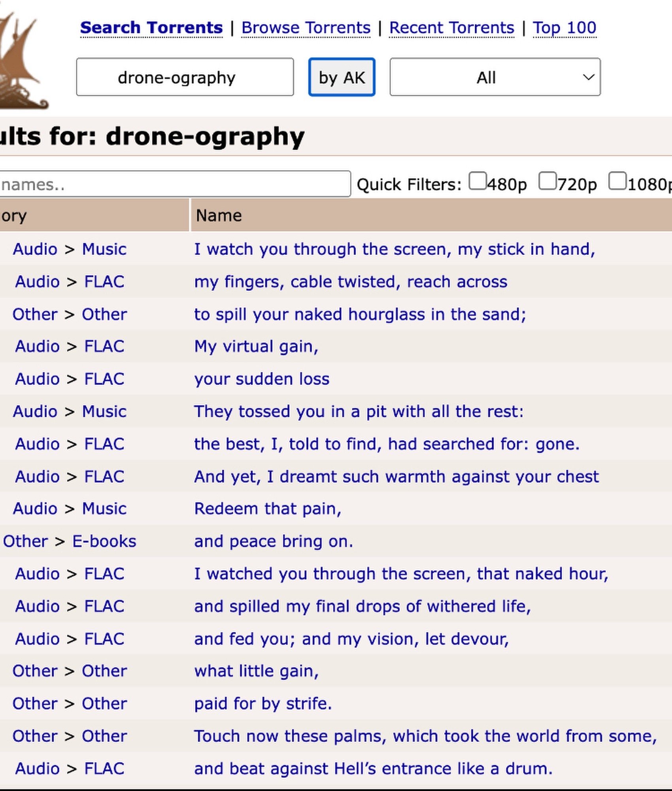
Task: Open 'to spill your naked hourglass in the sand;'
Action: coord(360,314)
